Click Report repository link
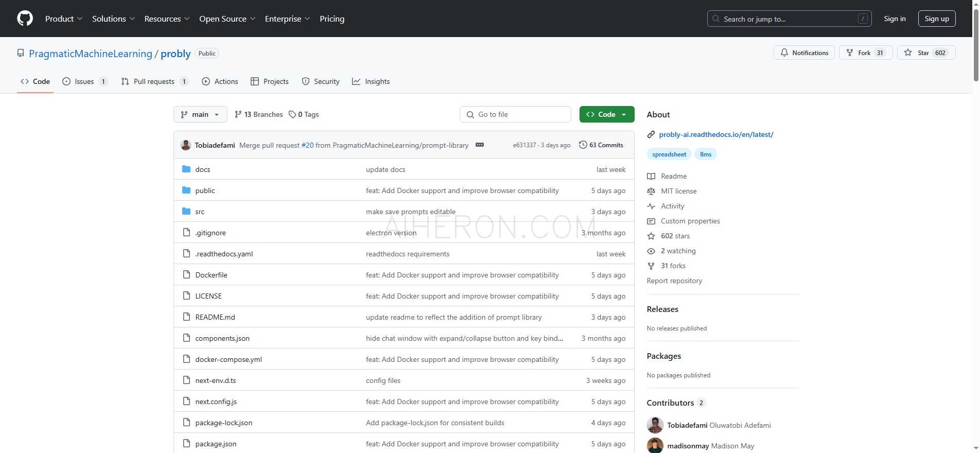Screen dimensions: 980x453 (674, 281)
